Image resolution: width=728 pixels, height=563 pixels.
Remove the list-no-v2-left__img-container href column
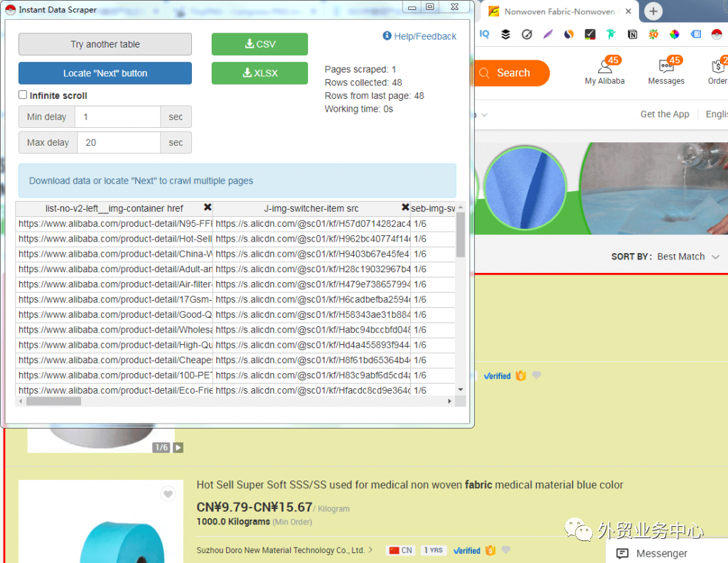click(208, 207)
